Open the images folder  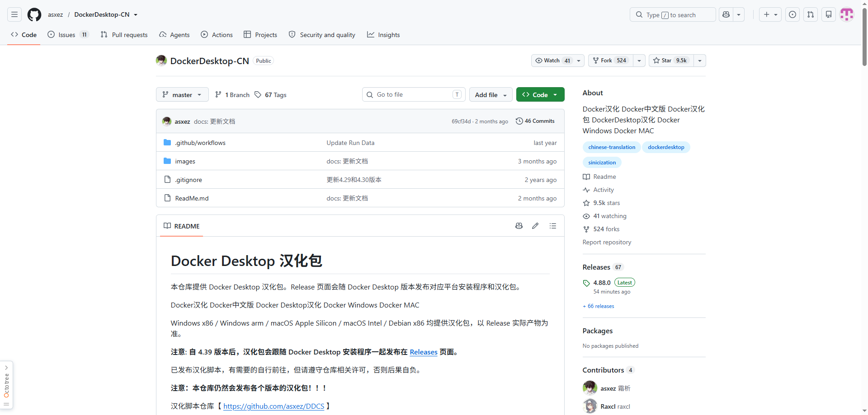point(185,161)
